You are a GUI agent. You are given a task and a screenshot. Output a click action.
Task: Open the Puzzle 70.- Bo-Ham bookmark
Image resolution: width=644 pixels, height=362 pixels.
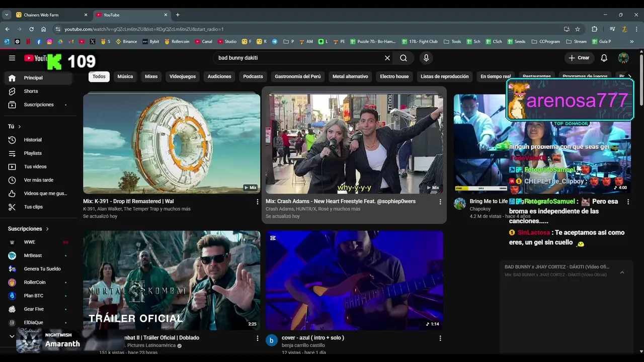[373, 42]
